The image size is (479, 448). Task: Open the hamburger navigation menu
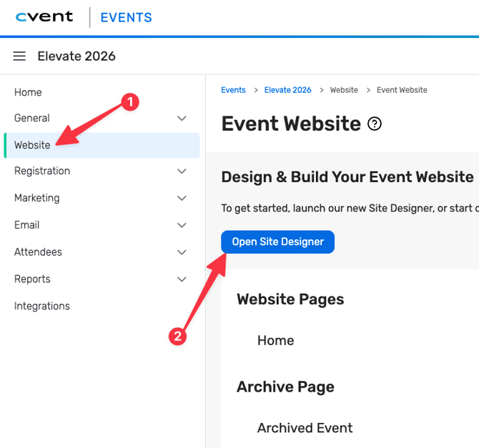tap(19, 56)
